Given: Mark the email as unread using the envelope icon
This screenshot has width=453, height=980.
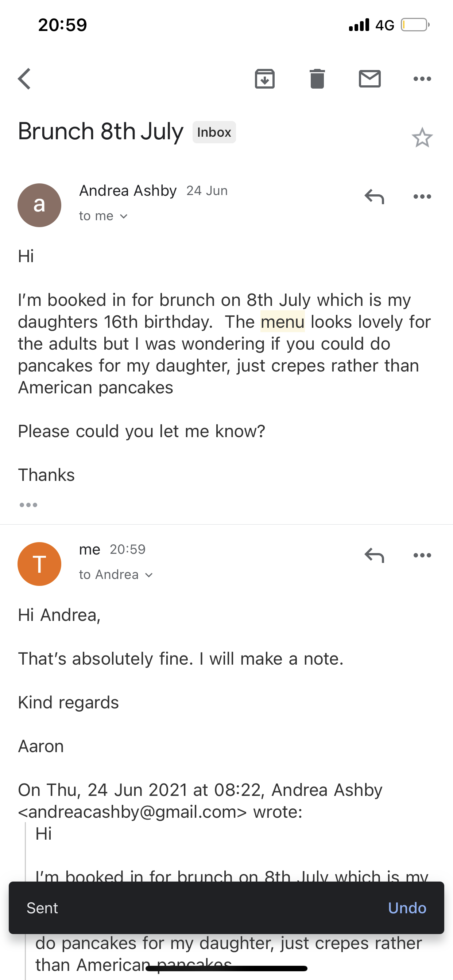Looking at the screenshot, I should (369, 79).
